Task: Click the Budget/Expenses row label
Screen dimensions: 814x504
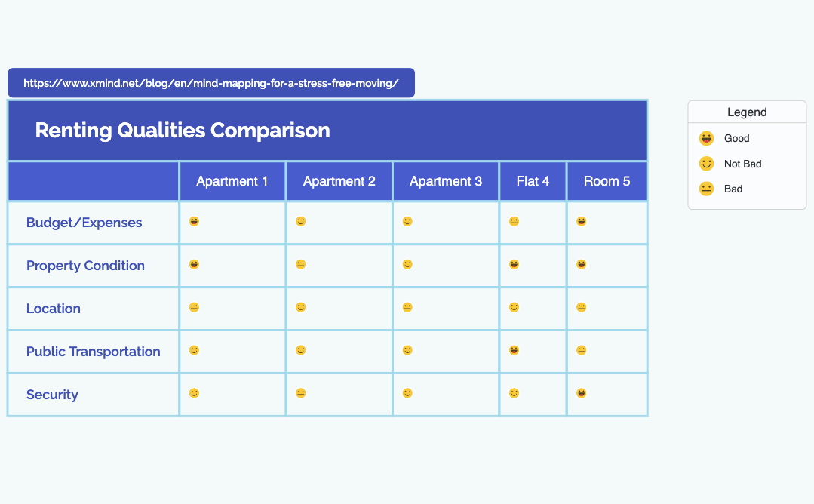Action: [84, 223]
